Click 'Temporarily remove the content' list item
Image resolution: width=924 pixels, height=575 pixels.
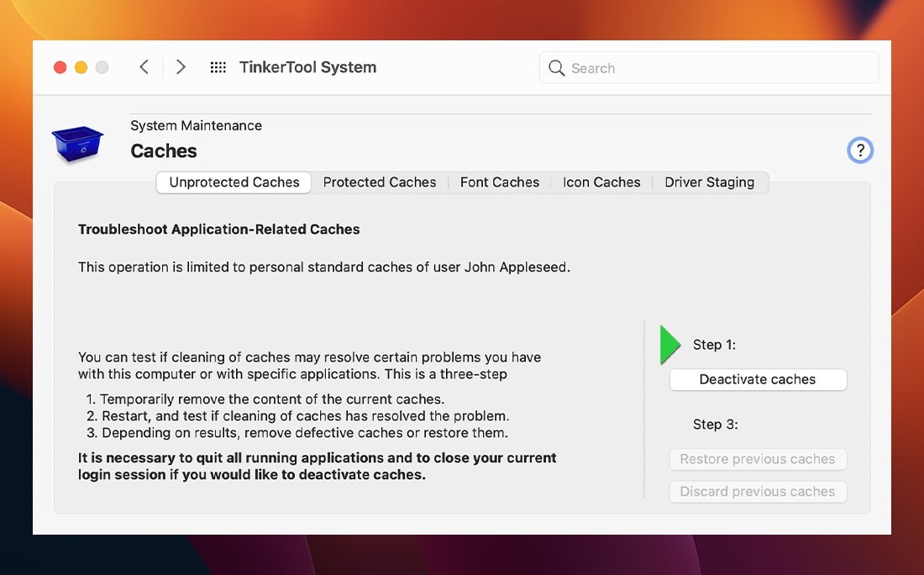[x=265, y=399]
